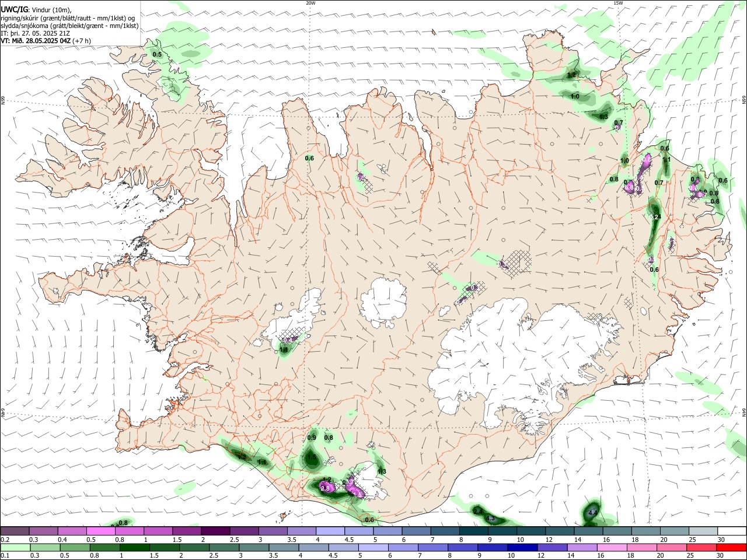Viewport: 747px width, 560px height.
Task: Select the 1.8 value below Langjökull glacier
Action: point(284,350)
